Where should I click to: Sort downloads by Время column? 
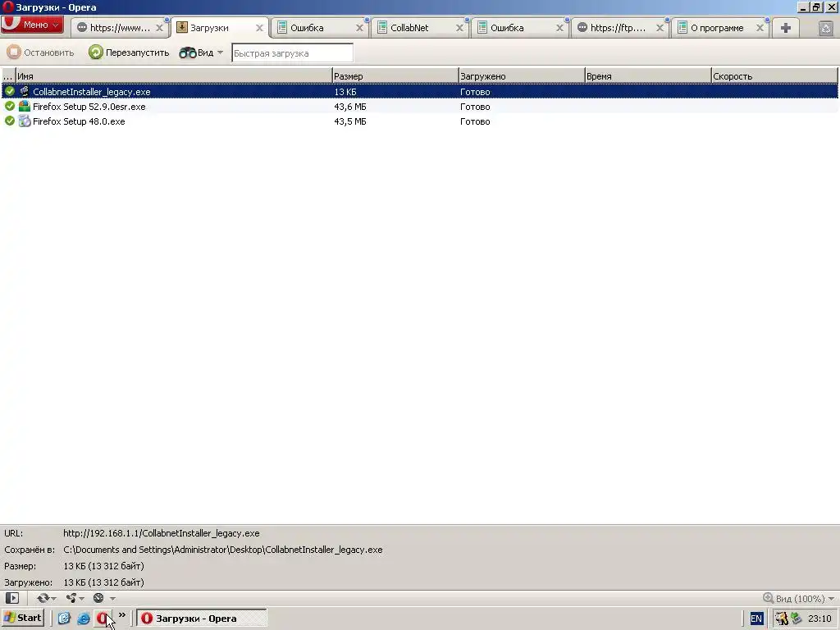[x=648, y=76]
